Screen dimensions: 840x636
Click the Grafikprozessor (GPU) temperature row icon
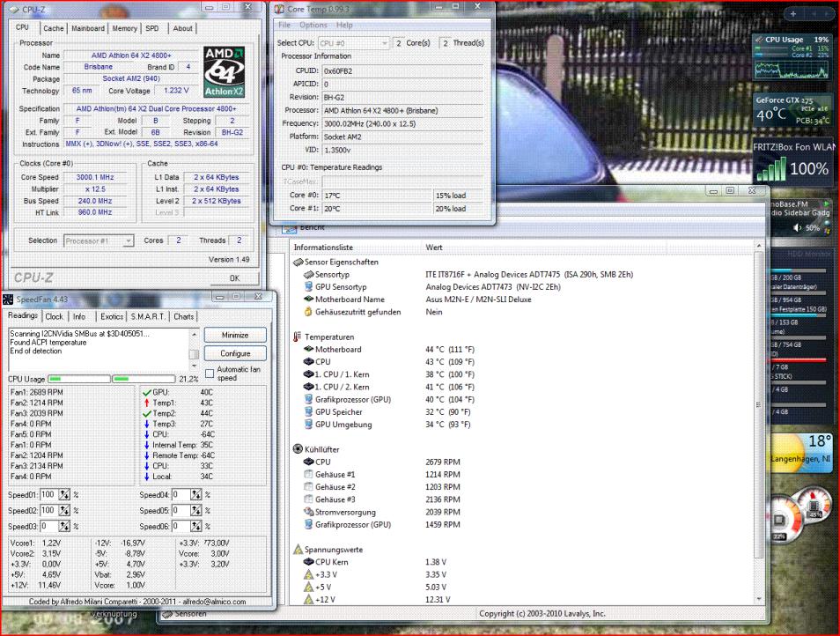click(308, 399)
